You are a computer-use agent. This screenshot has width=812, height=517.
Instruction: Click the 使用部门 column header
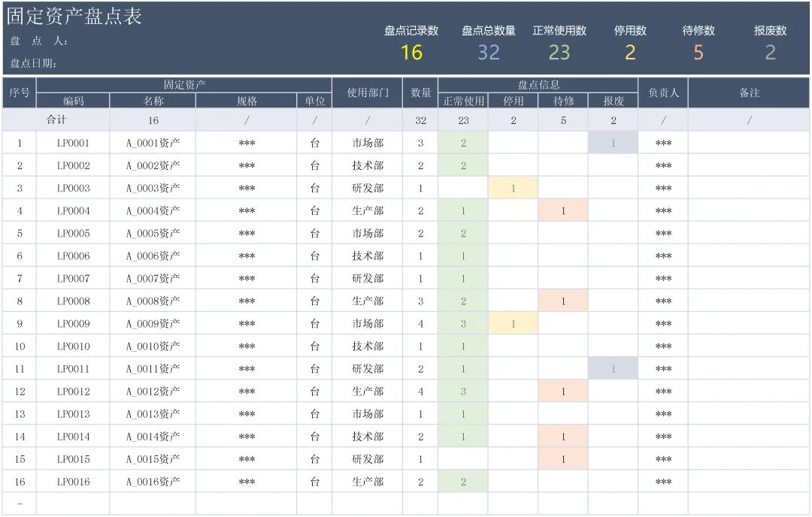coord(367,92)
